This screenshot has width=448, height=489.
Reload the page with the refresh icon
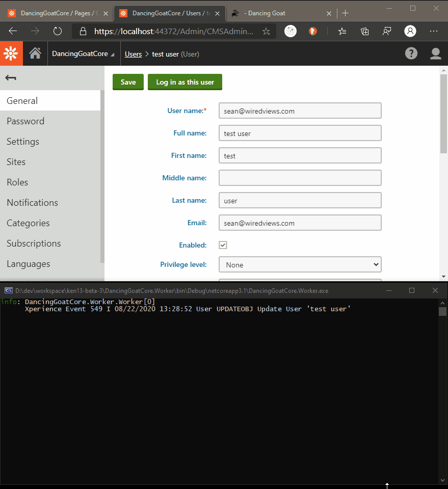click(x=58, y=31)
